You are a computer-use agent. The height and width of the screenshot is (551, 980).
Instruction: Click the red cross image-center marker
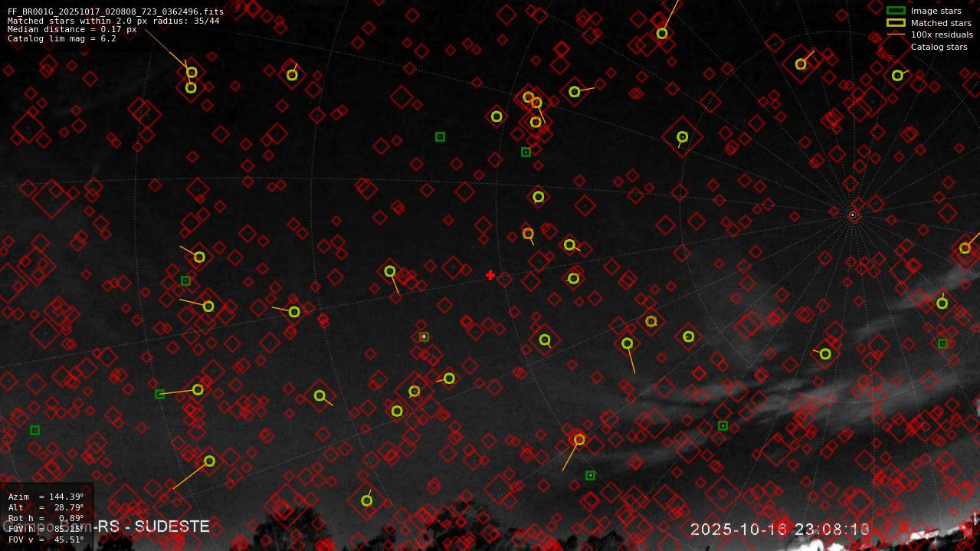(x=490, y=275)
